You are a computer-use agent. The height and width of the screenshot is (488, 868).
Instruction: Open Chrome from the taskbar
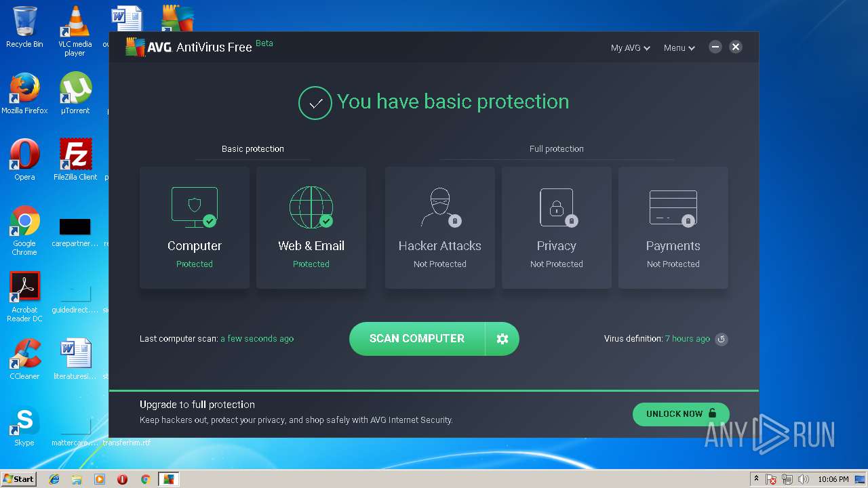(145, 479)
